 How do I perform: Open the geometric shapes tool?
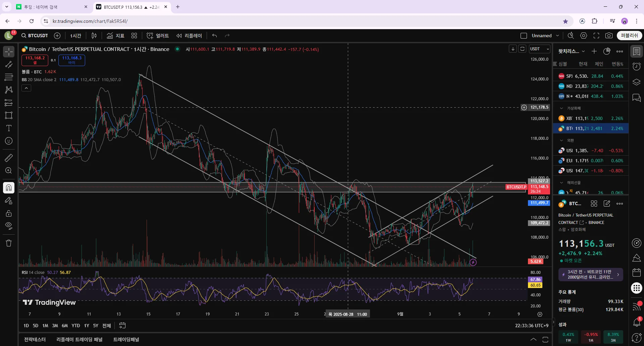click(x=9, y=115)
